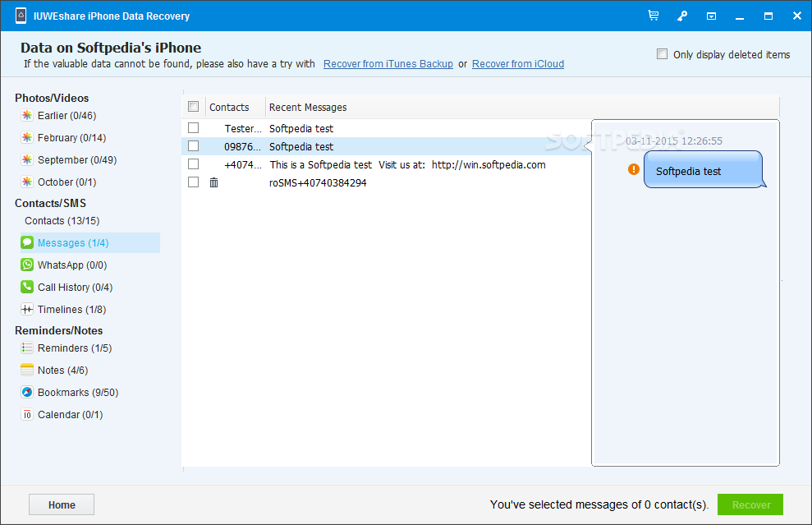Open Call History (0/4) category
The height and width of the screenshot is (525, 812).
75,288
